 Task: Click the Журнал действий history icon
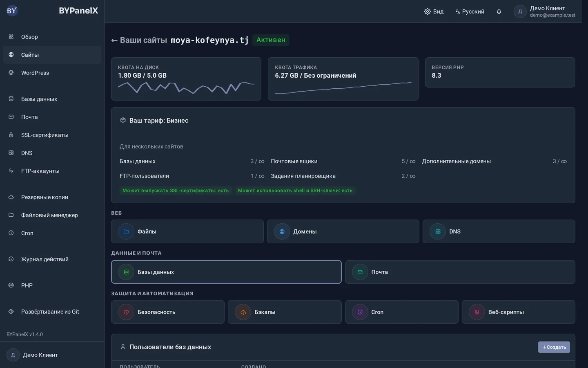11,259
